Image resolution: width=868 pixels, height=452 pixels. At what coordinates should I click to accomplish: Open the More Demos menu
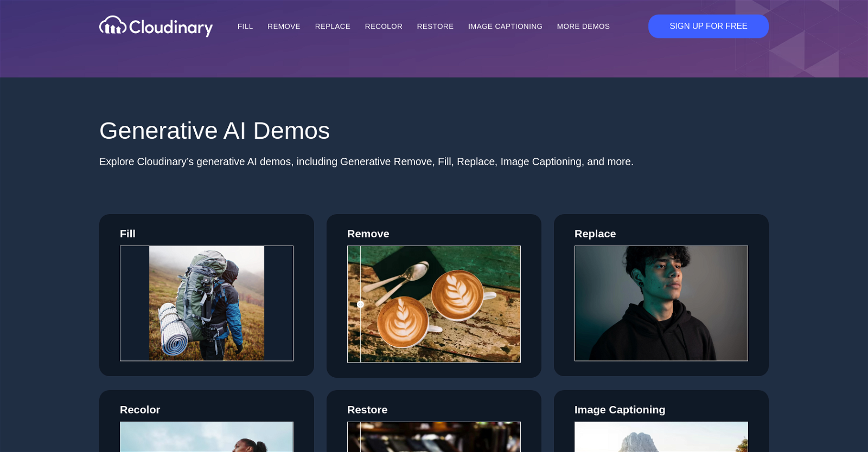coord(583,27)
